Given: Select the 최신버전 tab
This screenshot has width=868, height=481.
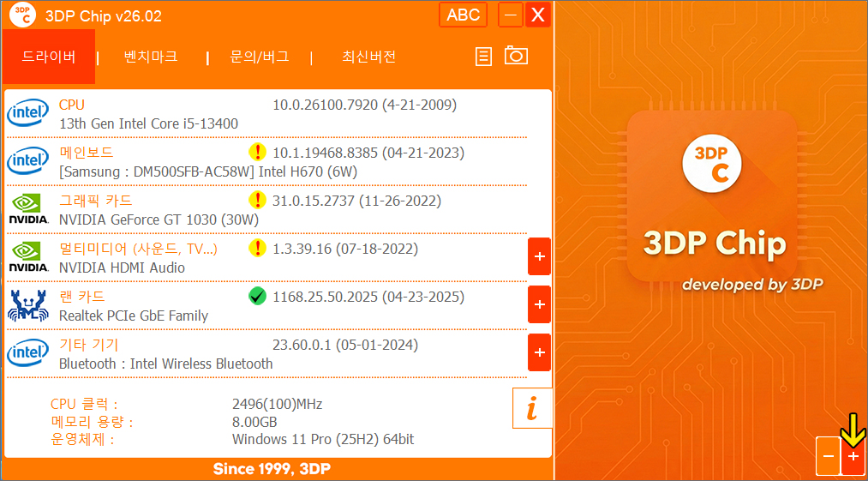Looking at the screenshot, I should pos(368,57).
